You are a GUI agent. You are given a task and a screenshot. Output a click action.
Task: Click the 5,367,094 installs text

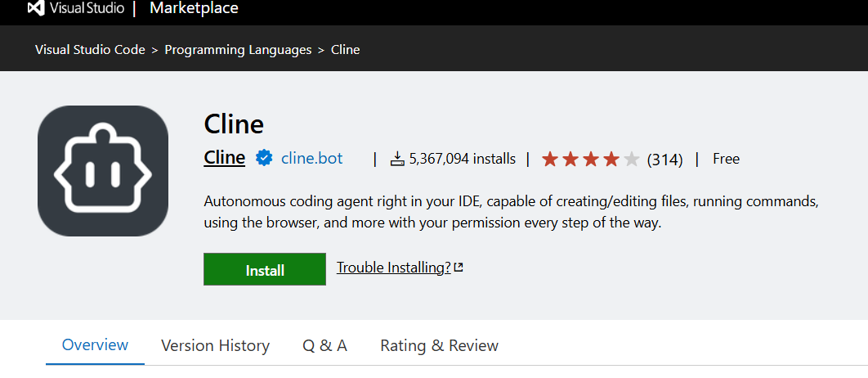(x=463, y=160)
